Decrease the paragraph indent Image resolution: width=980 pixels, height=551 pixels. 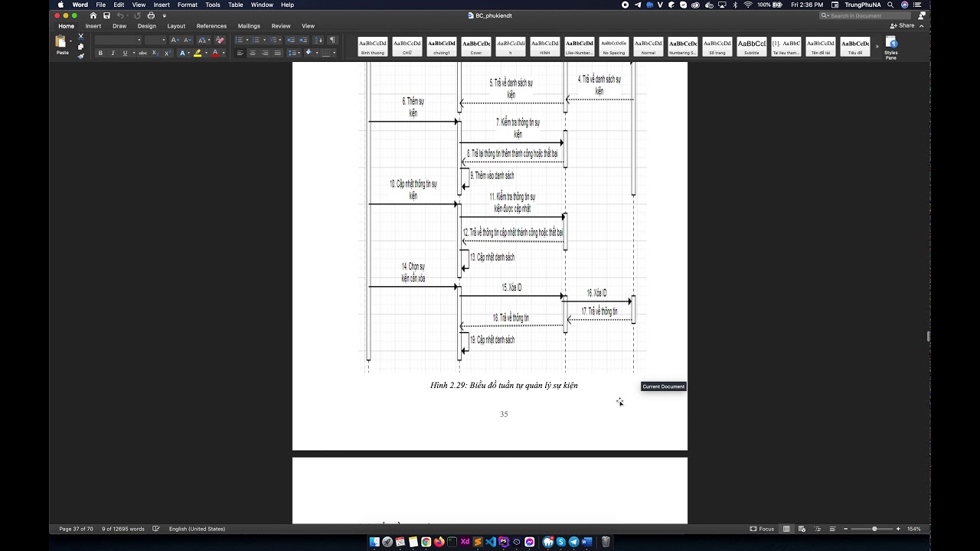[291, 40]
